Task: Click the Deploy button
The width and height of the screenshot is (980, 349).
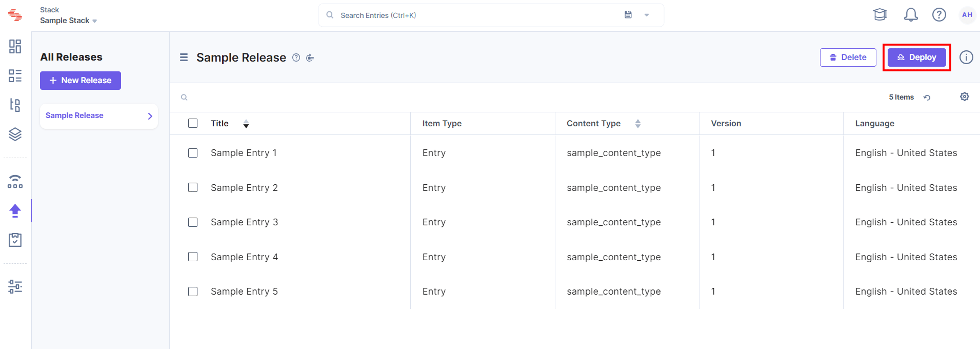Action: pyautogui.click(x=916, y=57)
